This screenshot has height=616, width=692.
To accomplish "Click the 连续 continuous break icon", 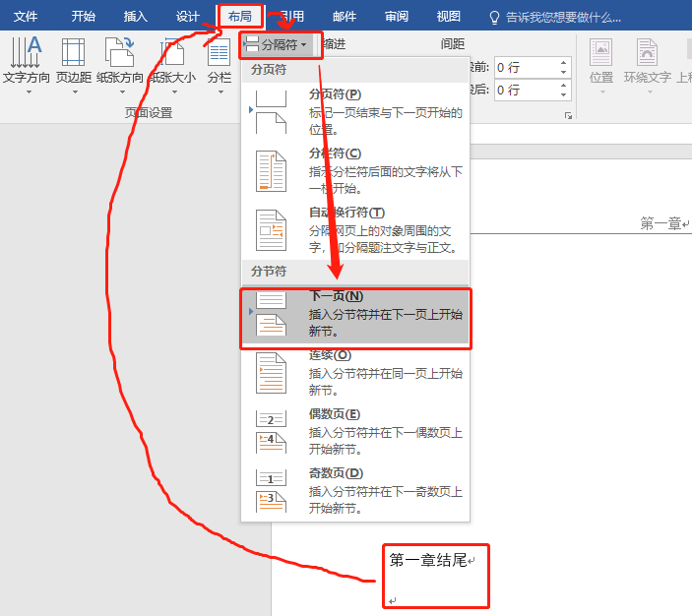I will [x=271, y=373].
